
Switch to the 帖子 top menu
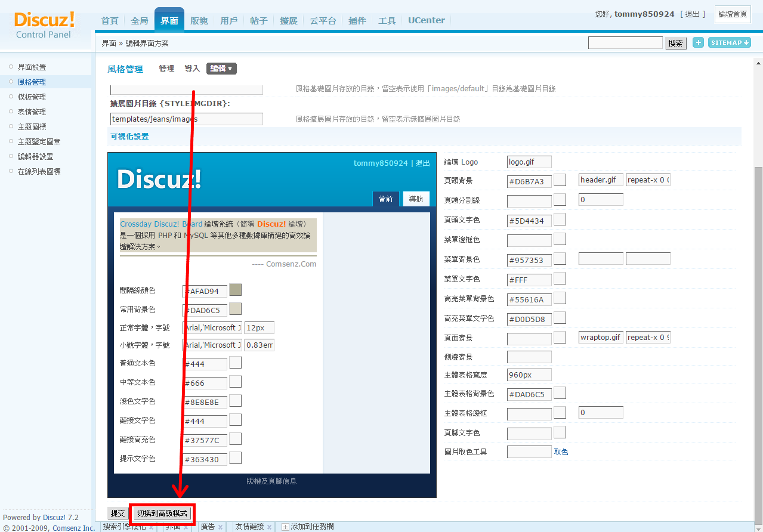[x=259, y=21]
